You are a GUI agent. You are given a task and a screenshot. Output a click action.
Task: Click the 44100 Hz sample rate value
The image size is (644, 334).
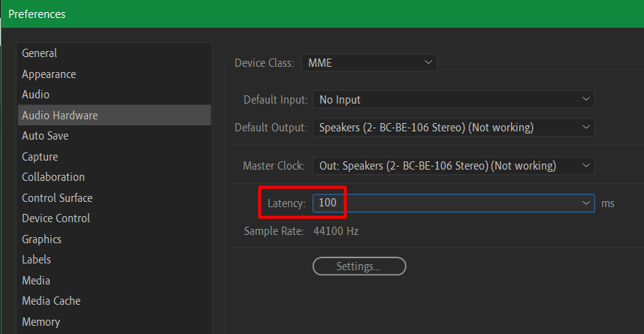coord(336,231)
